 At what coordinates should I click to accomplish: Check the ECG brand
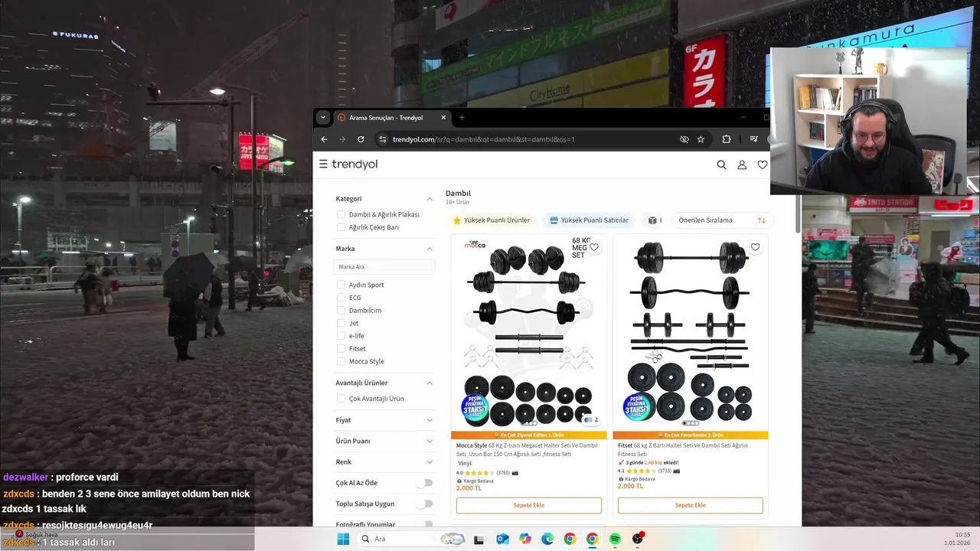click(x=341, y=298)
